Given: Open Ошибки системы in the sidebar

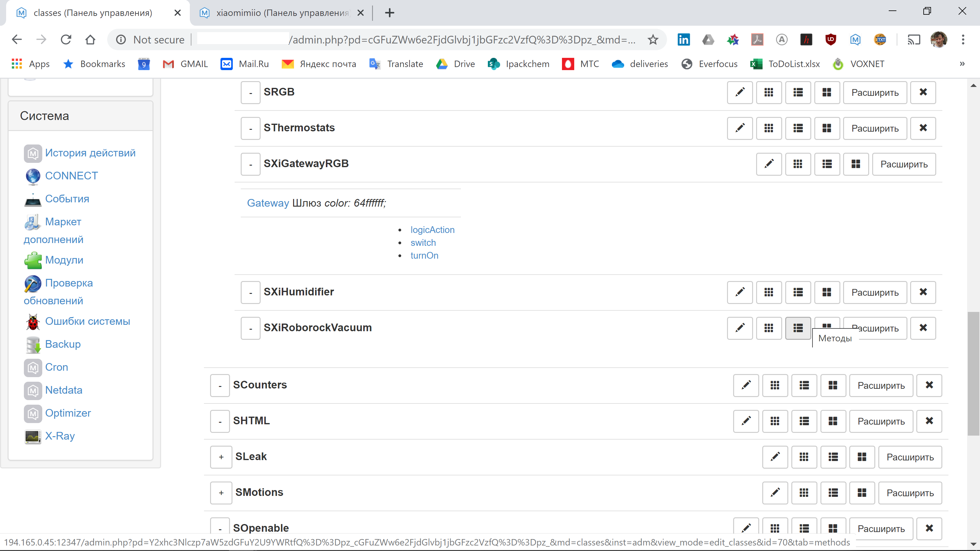Looking at the screenshot, I should click(x=87, y=321).
